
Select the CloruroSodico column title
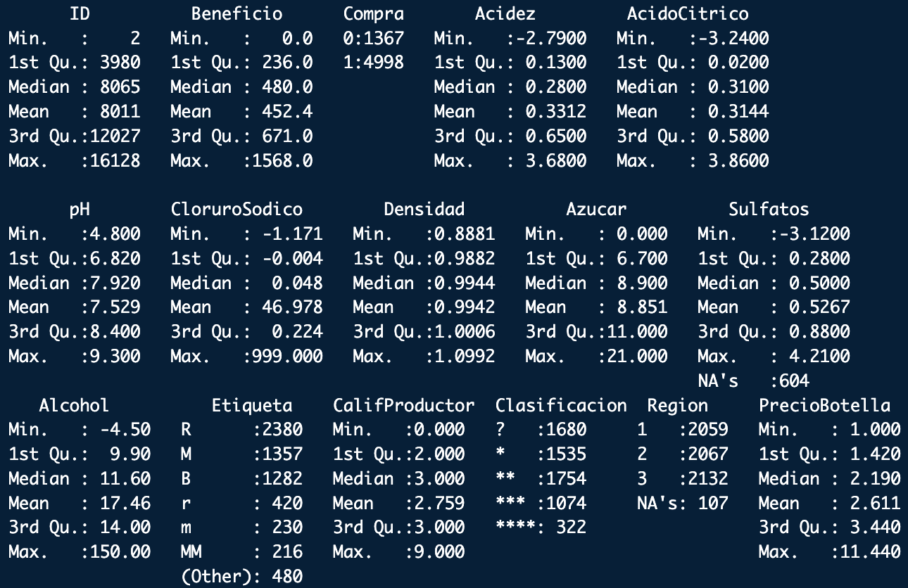click(x=237, y=209)
